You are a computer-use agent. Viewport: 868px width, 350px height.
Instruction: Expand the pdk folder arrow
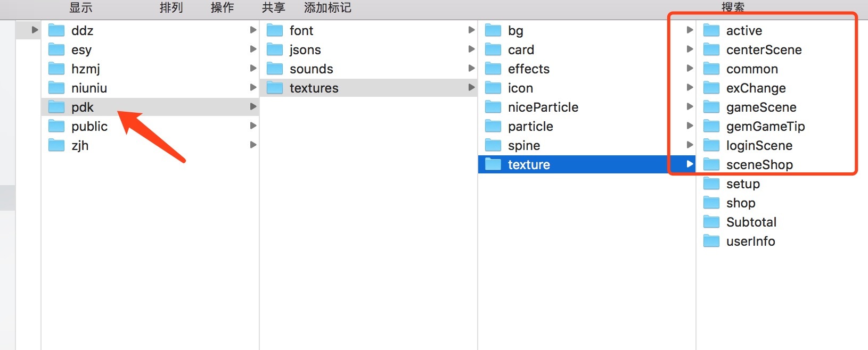[x=253, y=107]
